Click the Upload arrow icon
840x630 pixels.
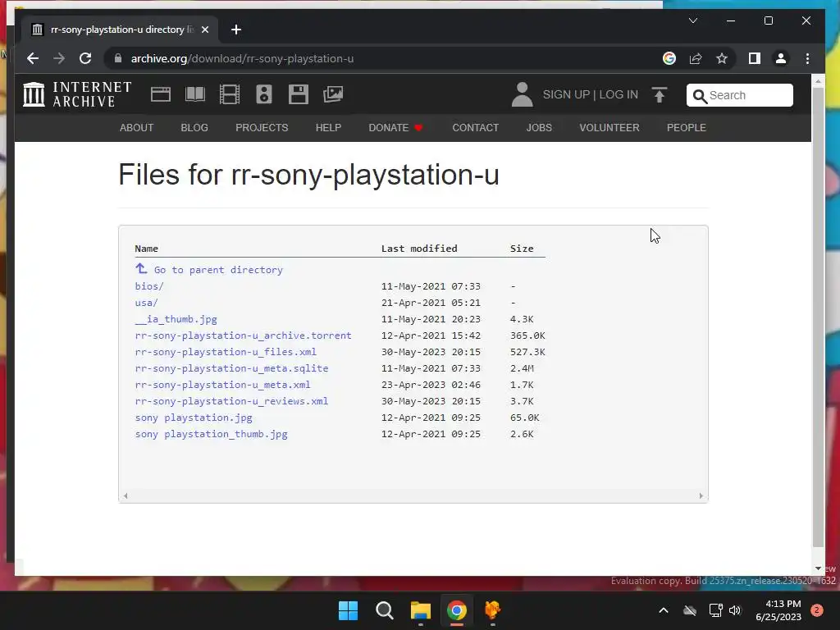[660, 95]
